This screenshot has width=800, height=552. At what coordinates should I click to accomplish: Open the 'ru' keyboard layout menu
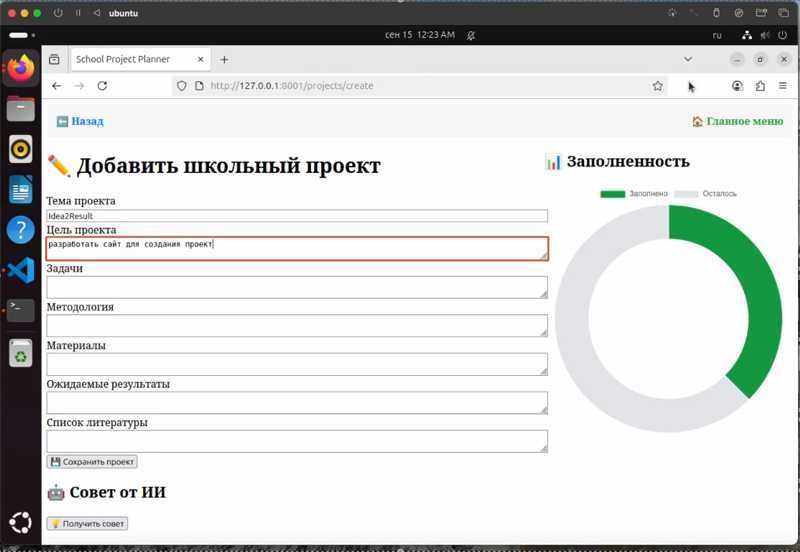pos(716,35)
